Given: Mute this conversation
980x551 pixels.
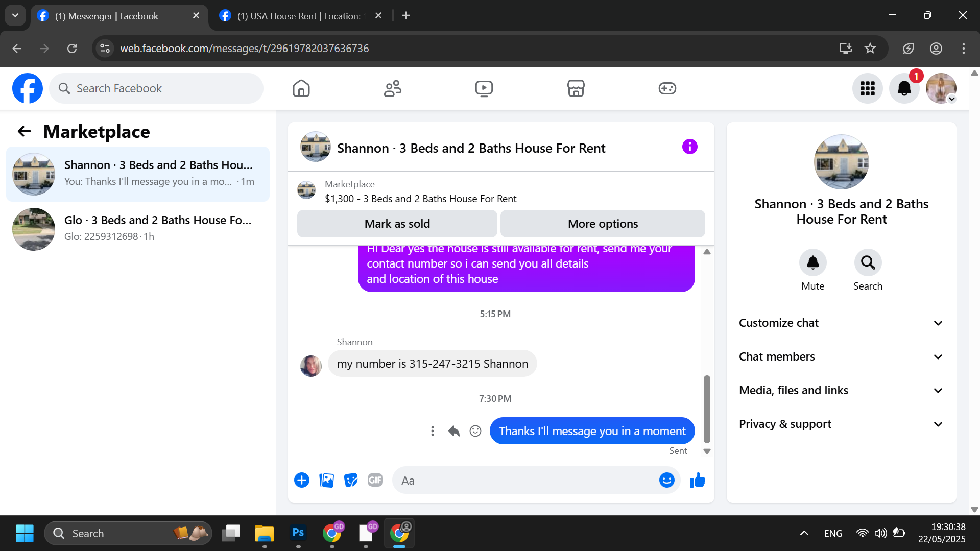Looking at the screenshot, I should pos(812,262).
